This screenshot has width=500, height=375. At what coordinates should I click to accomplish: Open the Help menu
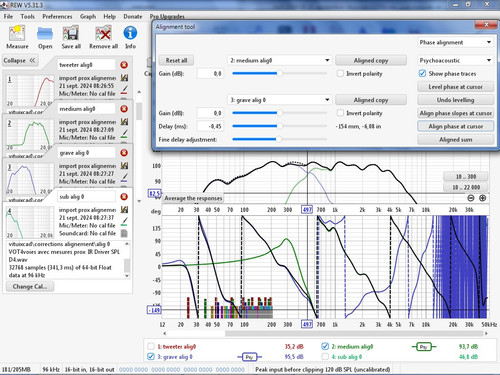click(109, 16)
